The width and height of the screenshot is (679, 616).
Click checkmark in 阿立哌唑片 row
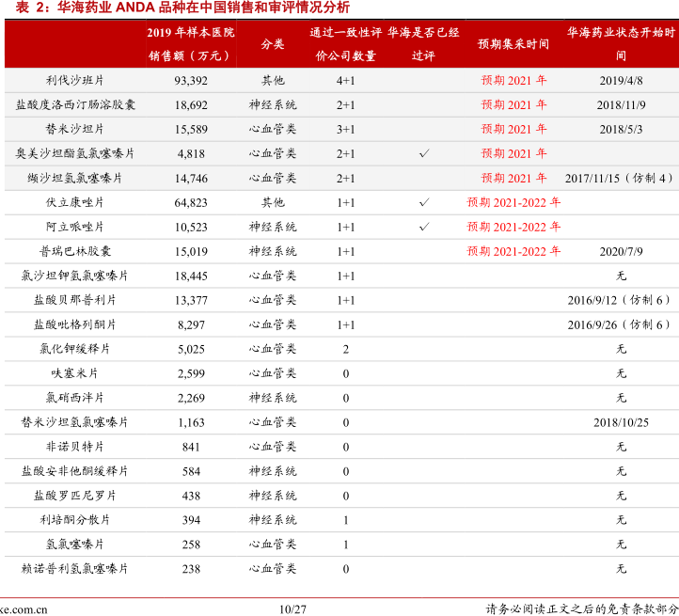(x=424, y=227)
